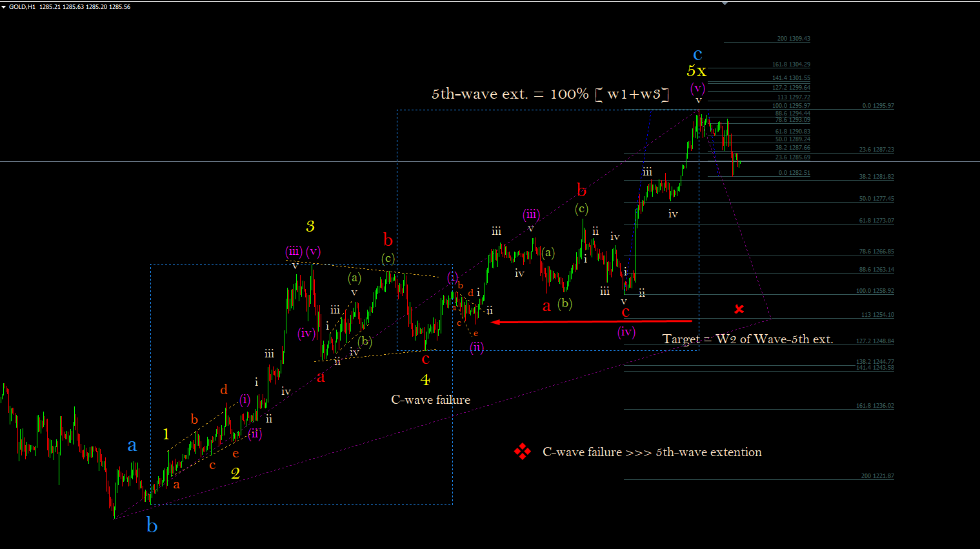Screen dimensions: 980x549
Task: Select the 'C-wave failure' label under wave 4
Action: pyautogui.click(x=431, y=400)
